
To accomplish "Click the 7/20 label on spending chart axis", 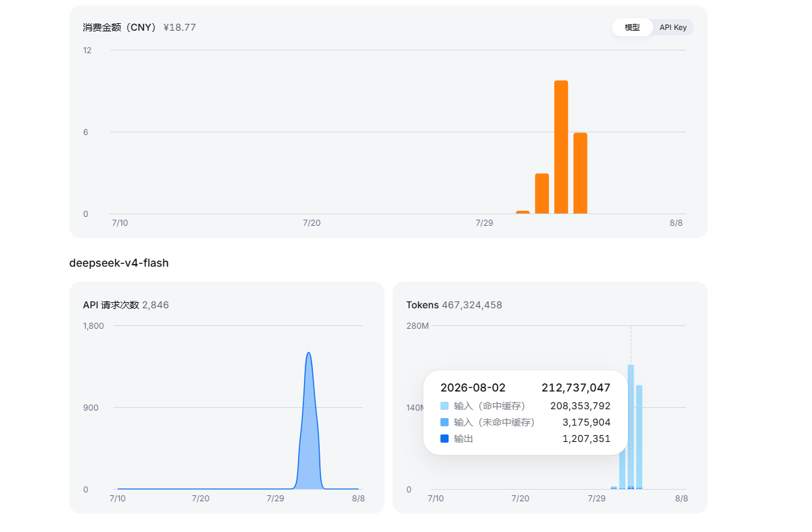I will [312, 223].
